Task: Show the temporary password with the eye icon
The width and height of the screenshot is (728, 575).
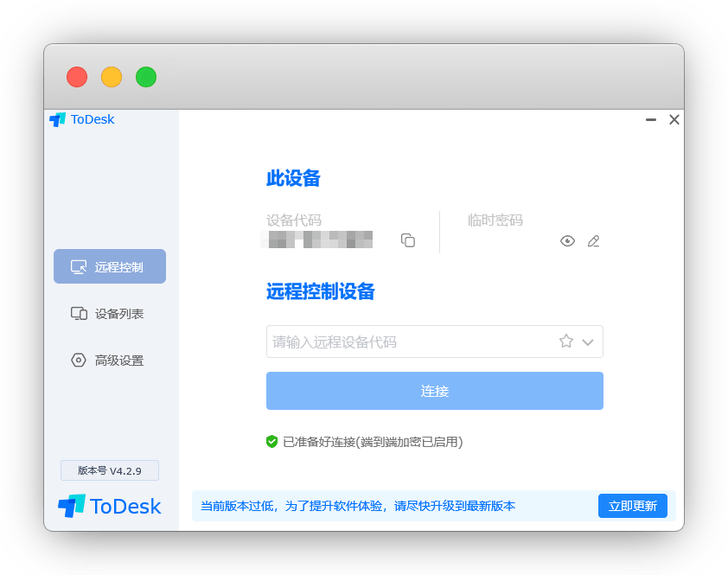Action: pos(567,241)
